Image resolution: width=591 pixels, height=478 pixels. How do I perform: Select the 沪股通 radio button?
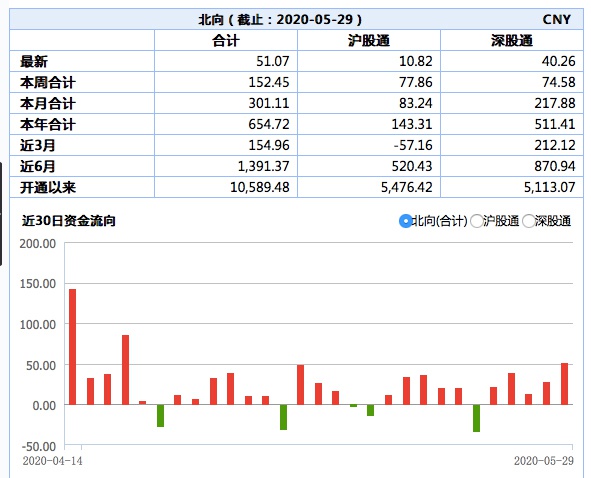click(477, 221)
